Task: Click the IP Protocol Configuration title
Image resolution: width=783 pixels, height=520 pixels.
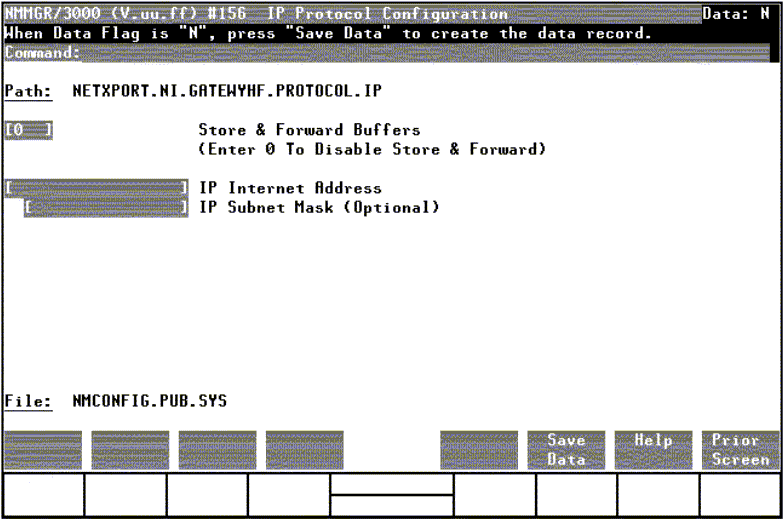Action: click(388, 14)
